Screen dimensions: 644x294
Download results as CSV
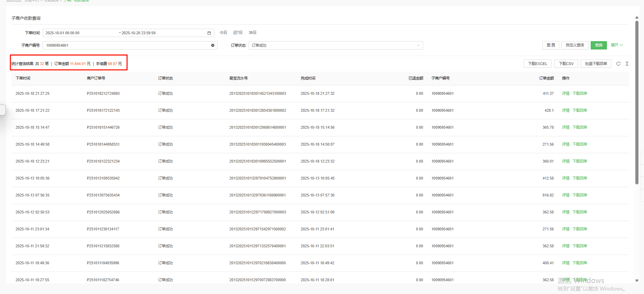[x=566, y=64]
